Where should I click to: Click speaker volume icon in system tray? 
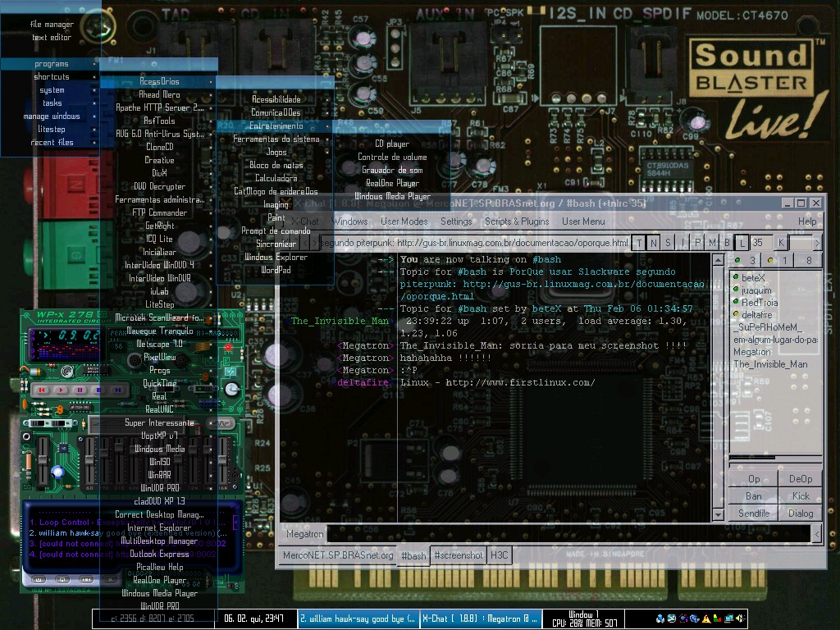741,619
